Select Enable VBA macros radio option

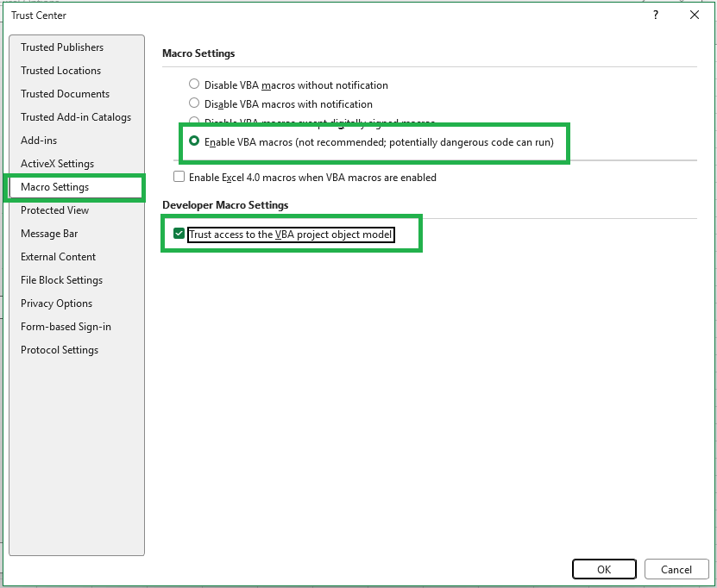click(x=194, y=141)
